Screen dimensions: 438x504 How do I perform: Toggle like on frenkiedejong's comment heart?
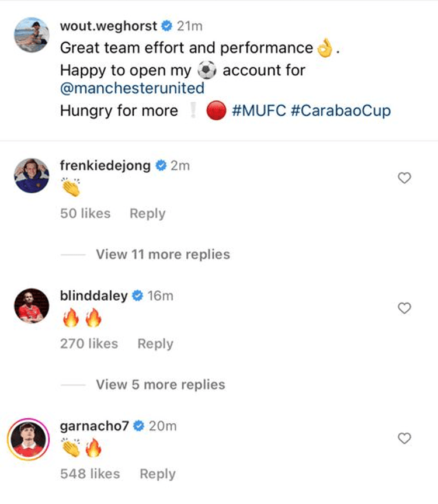404,178
